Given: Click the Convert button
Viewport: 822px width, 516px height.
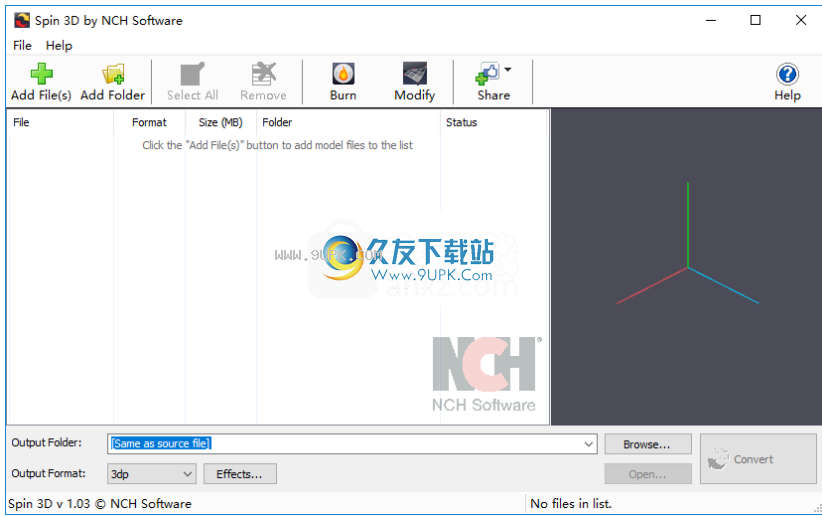Looking at the screenshot, I should click(758, 459).
